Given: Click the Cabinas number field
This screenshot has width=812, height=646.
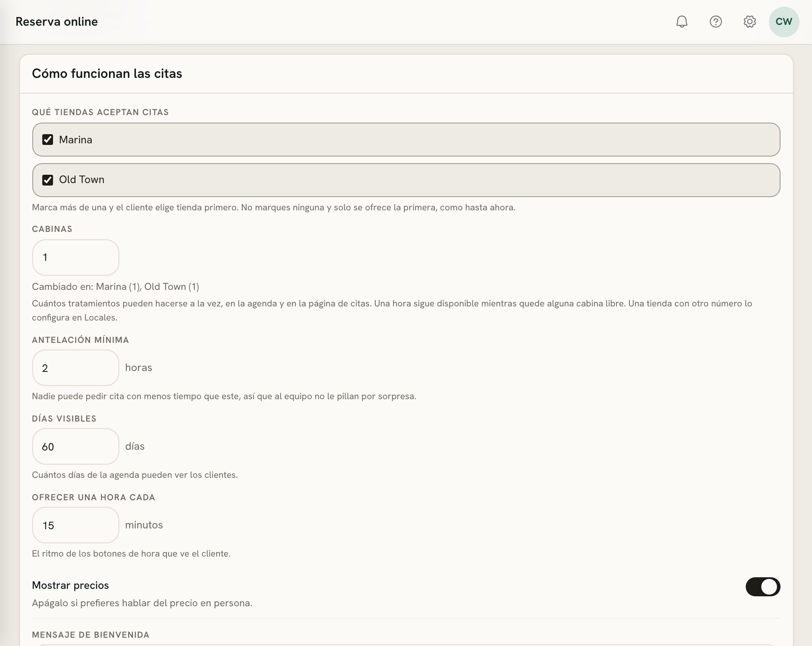Looking at the screenshot, I should pyautogui.click(x=76, y=258).
